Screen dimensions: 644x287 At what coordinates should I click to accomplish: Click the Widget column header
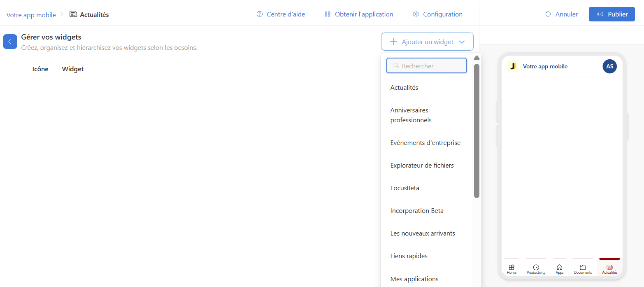(x=73, y=69)
